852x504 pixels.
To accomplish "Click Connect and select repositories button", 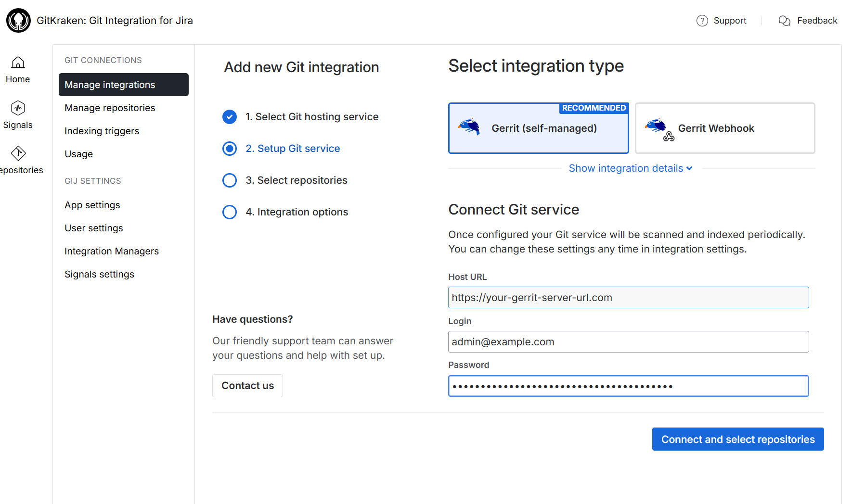I will tap(737, 439).
